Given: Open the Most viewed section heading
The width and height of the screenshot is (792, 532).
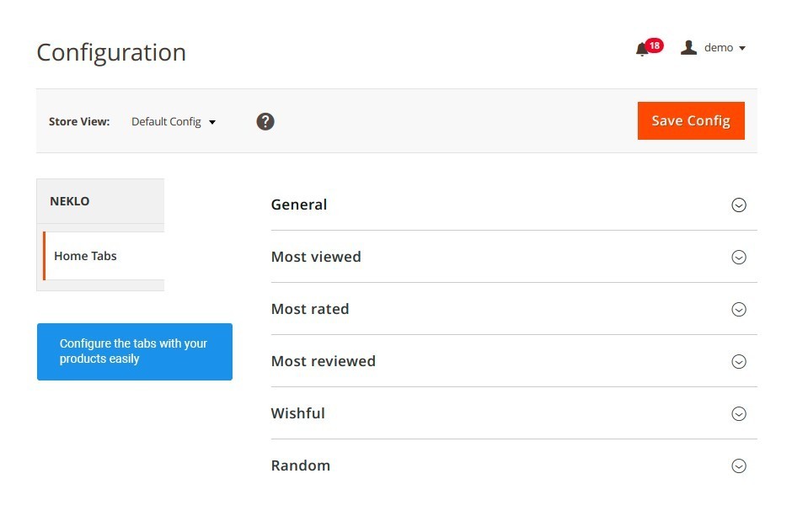Looking at the screenshot, I should [x=316, y=257].
